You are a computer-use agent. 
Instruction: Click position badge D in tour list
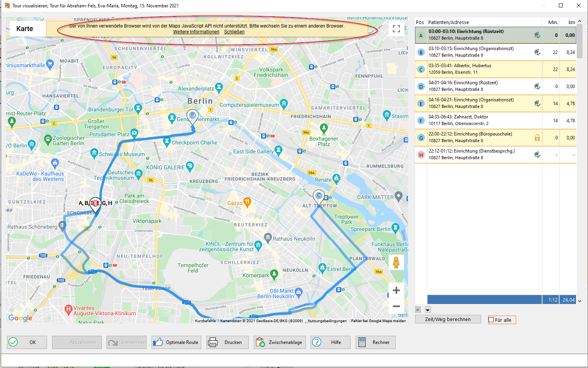point(420,87)
